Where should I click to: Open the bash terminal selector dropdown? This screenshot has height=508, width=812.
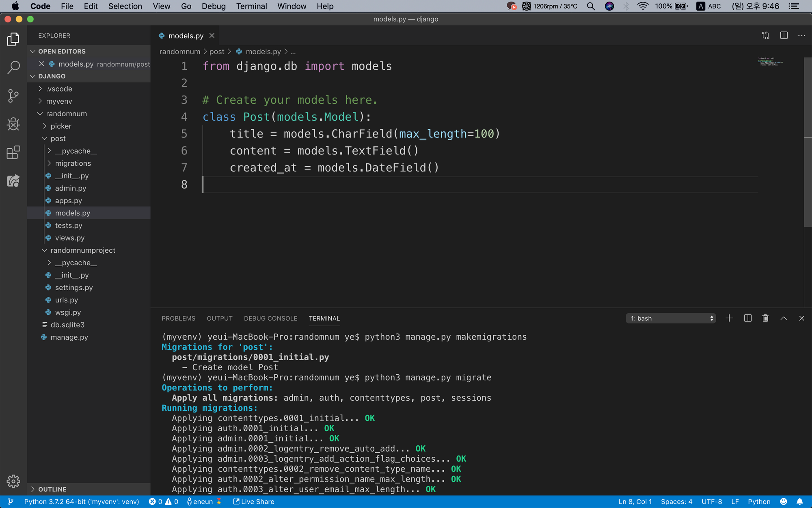[x=671, y=318]
